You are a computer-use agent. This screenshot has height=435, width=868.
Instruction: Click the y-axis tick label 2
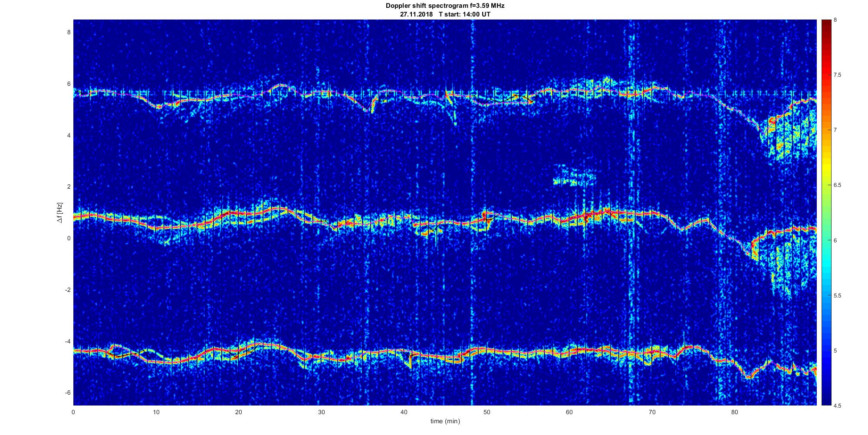click(69, 187)
